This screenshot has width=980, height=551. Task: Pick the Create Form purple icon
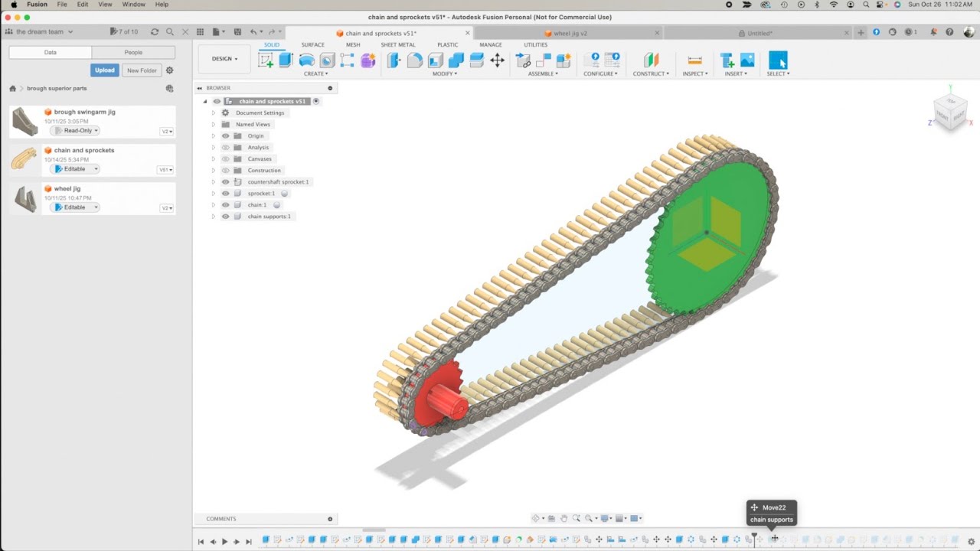tap(368, 60)
